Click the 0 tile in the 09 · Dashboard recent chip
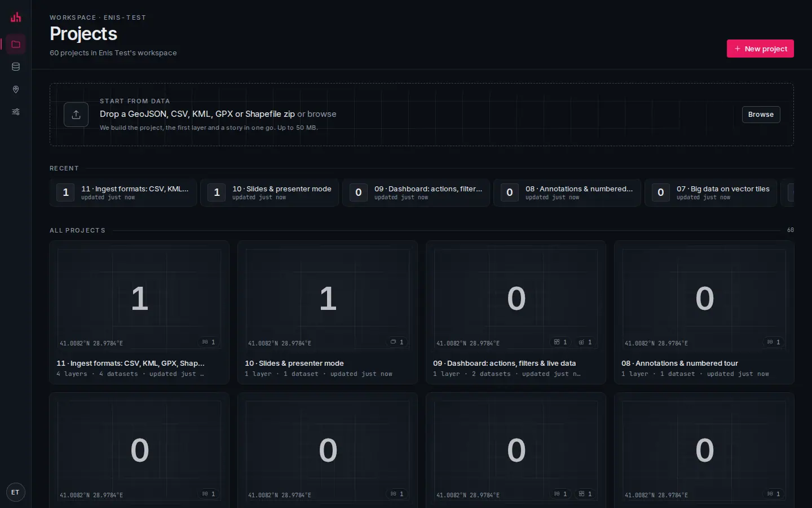812x508 pixels. click(x=359, y=192)
